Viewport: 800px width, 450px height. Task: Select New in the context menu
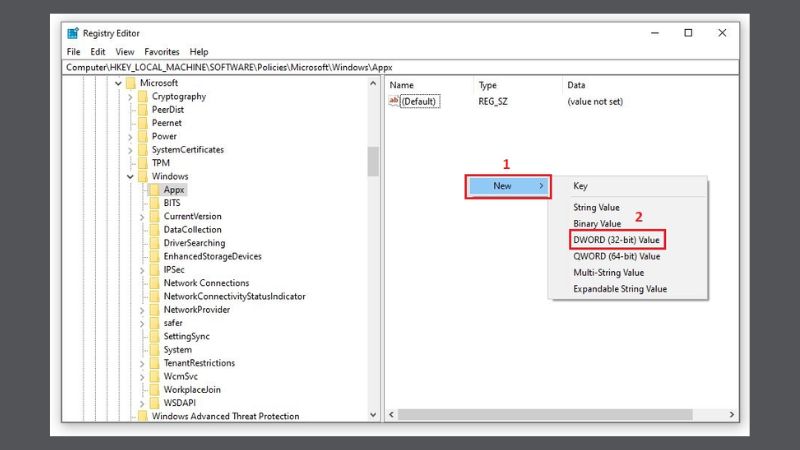pyautogui.click(x=508, y=186)
